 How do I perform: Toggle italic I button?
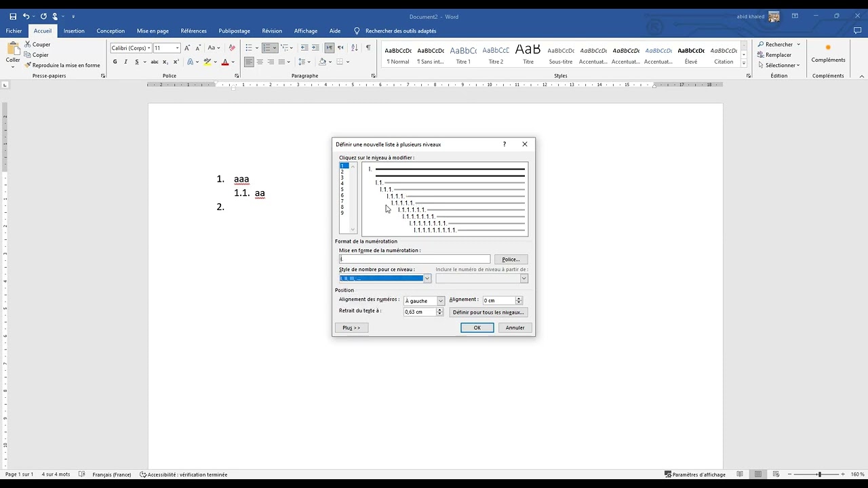pos(125,62)
